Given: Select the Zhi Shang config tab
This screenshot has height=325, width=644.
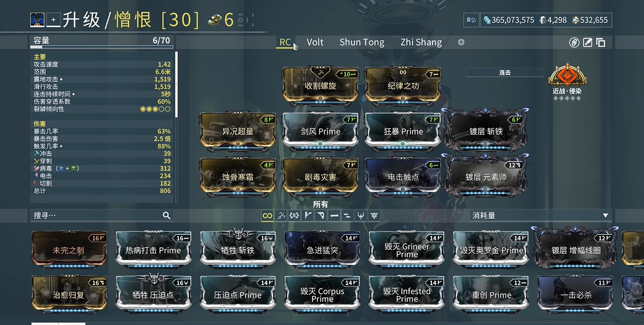Looking at the screenshot, I should [421, 42].
